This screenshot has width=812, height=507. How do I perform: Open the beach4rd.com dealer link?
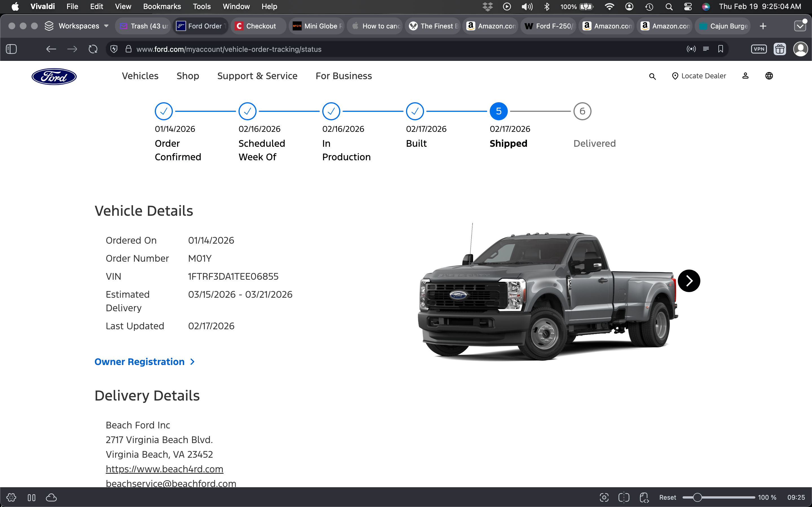[164, 469]
